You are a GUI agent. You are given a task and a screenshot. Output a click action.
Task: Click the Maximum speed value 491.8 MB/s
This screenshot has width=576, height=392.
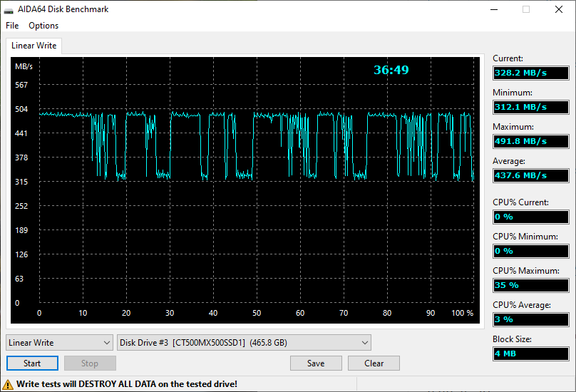[531, 141]
